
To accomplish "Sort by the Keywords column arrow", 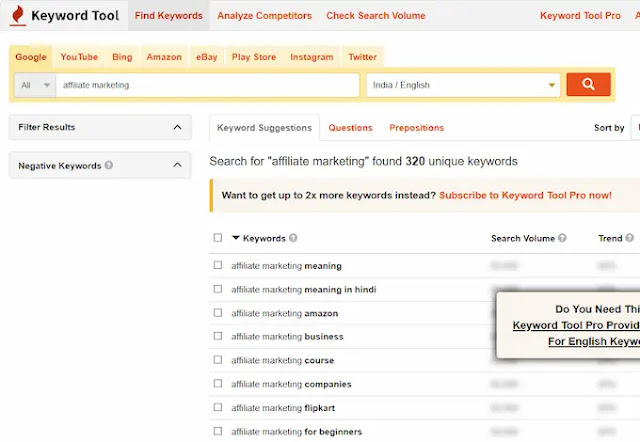I will pyautogui.click(x=236, y=238).
